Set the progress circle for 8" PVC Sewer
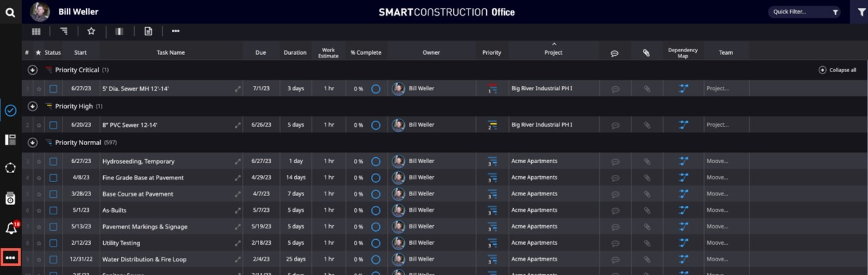This screenshot has width=868, height=275. [x=376, y=125]
